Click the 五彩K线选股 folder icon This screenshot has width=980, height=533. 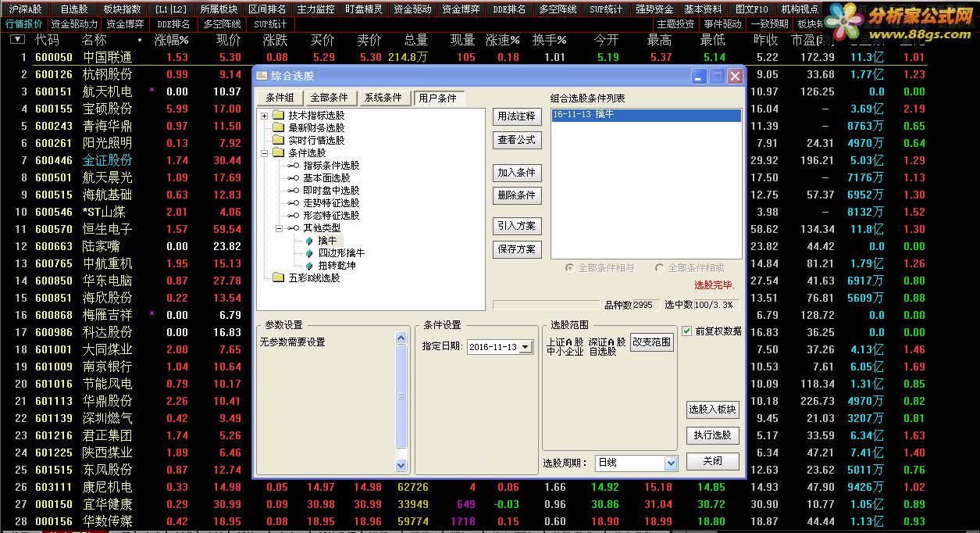coord(279,278)
